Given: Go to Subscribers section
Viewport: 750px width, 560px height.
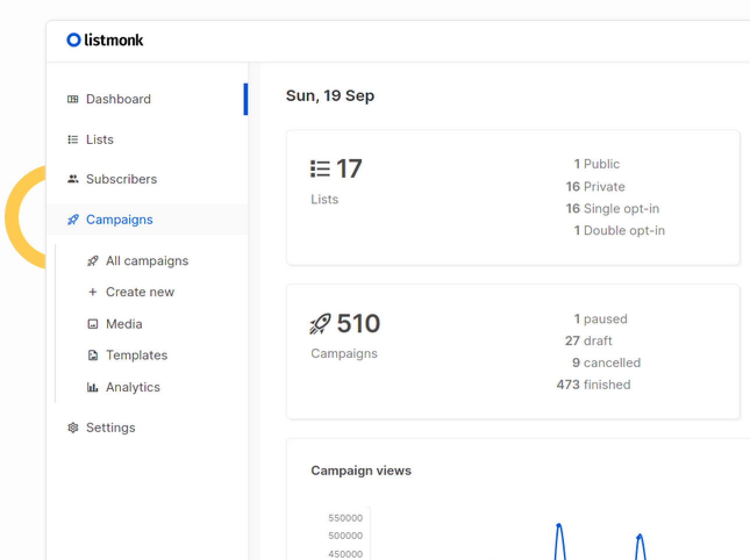Looking at the screenshot, I should pyautogui.click(x=147, y=179).
